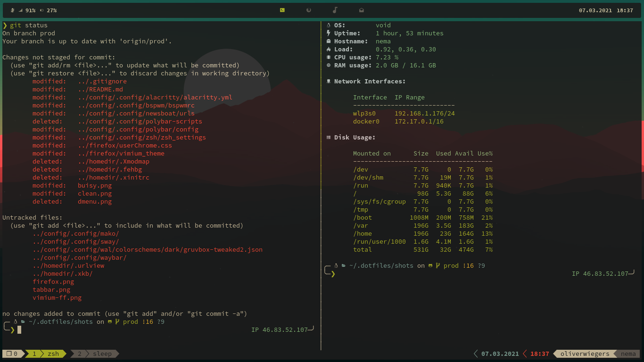
Task: Switch to the mail envelope workspace
Action: point(362,10)
